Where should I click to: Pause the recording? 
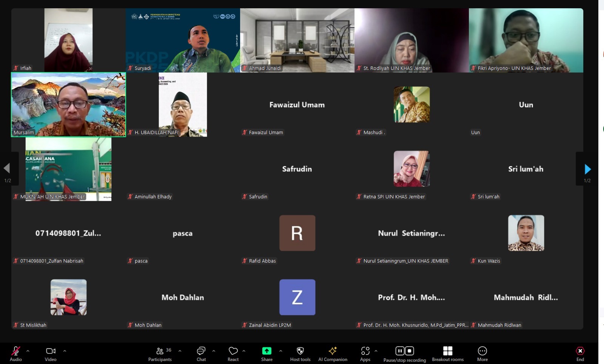pos(400,351)
